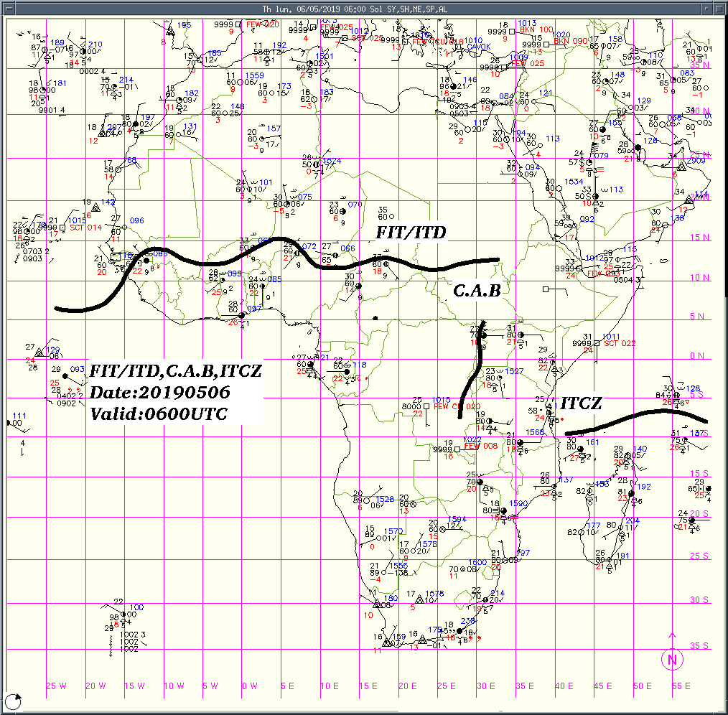Click the C.A.B label
The image size is (728, 715).
click(476, 290)
